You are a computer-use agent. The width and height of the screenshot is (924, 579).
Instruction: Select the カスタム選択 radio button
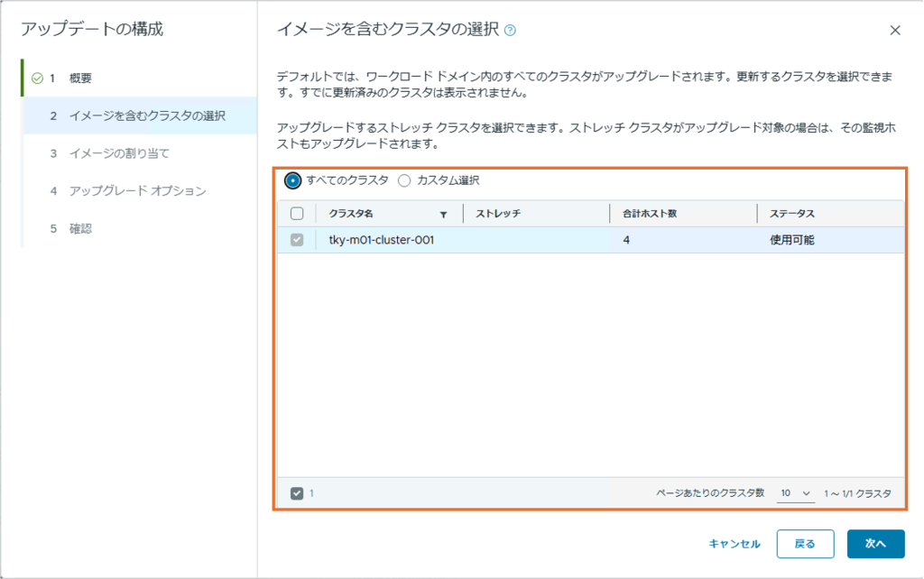coord(404,180)
